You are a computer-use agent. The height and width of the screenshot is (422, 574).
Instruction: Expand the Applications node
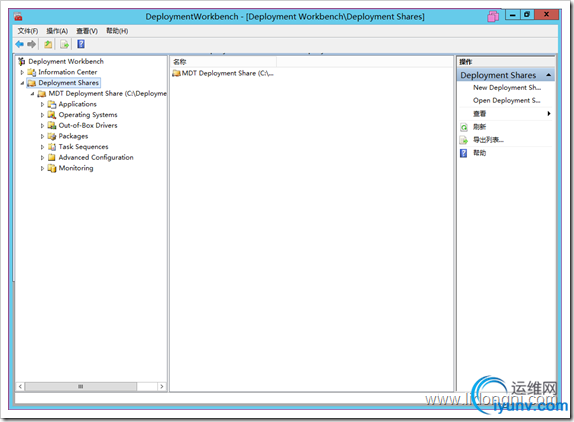(42, 104)
